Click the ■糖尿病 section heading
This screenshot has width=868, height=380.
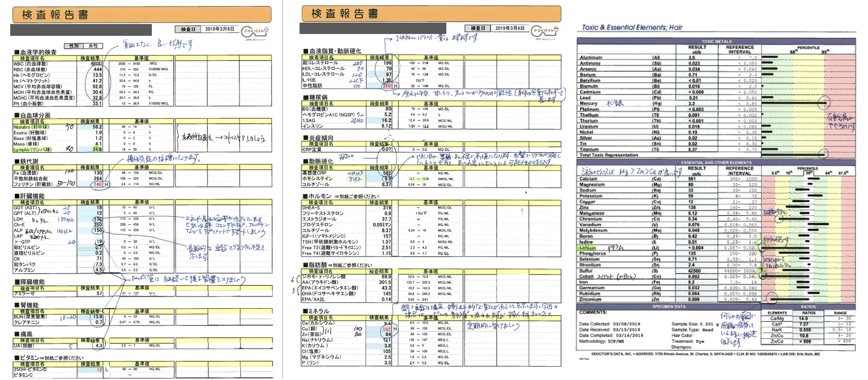pyautogui.click(x=315, y=97)
